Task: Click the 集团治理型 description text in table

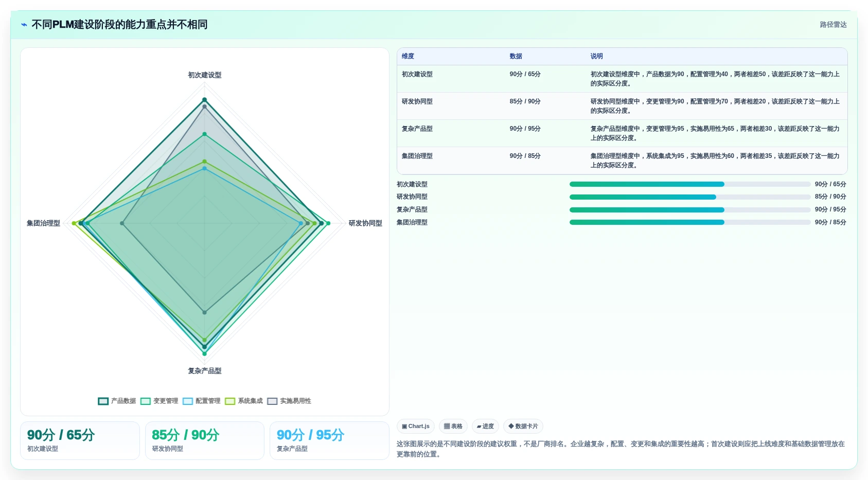Action: (x=715, y=161)
